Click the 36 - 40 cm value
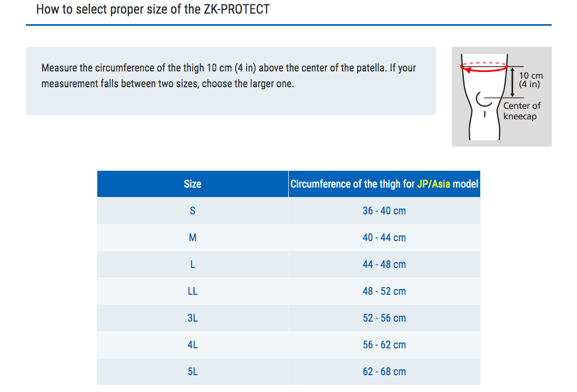This screenshot has width=577, height=392. click(x=384, y=211)
